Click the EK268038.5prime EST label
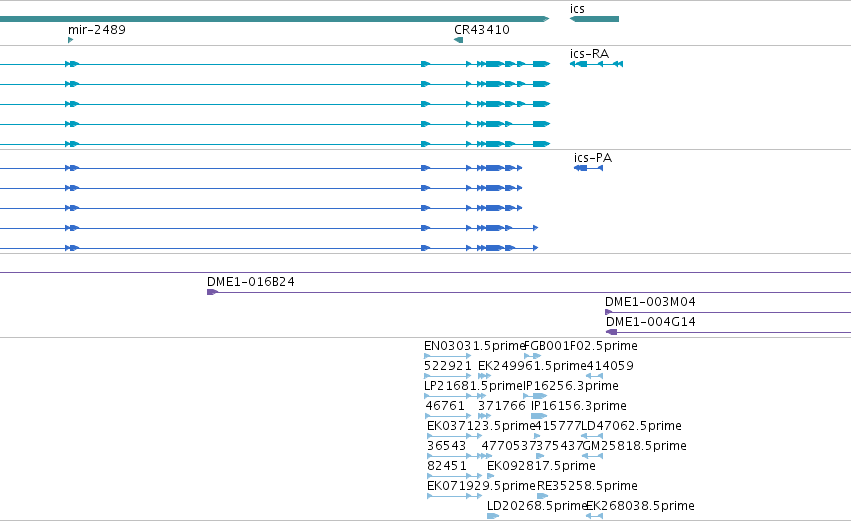851x521 pixels. (640, 506)
